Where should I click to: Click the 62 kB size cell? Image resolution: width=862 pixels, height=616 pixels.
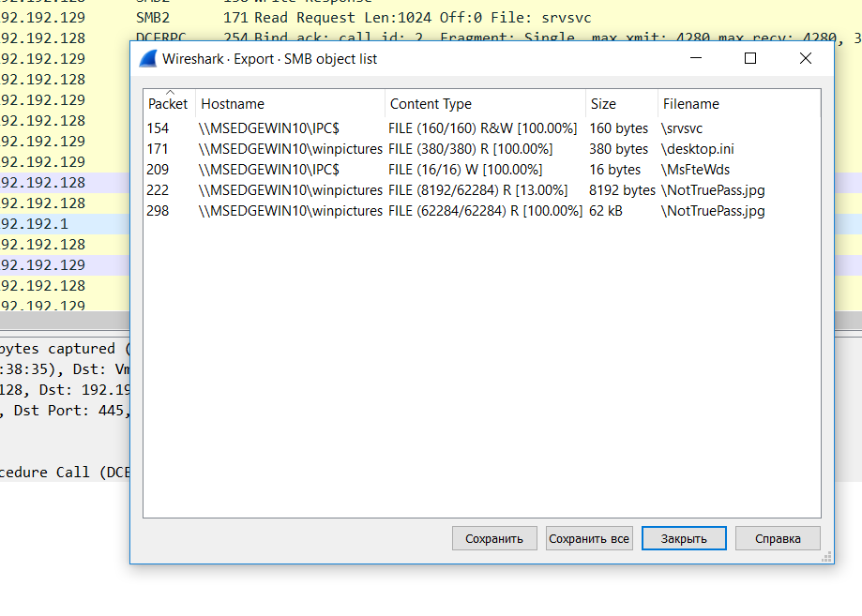[606, 211]
